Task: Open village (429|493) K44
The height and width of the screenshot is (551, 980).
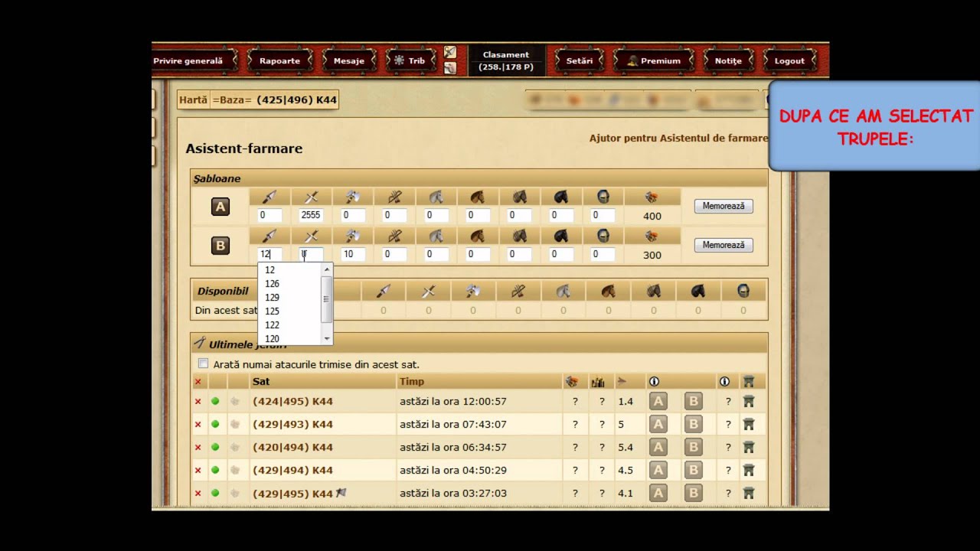Action: (292, 424)
